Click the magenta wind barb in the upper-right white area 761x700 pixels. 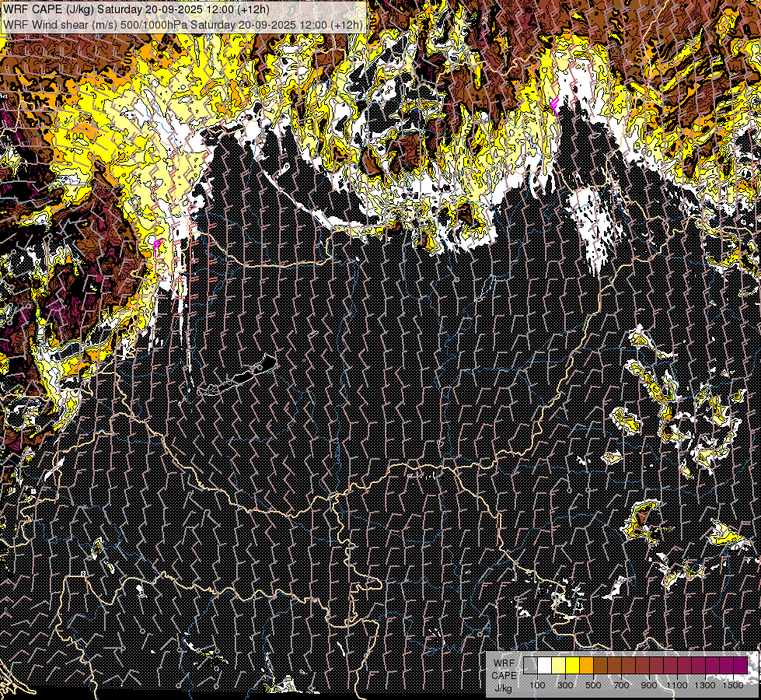click(555, 106)
